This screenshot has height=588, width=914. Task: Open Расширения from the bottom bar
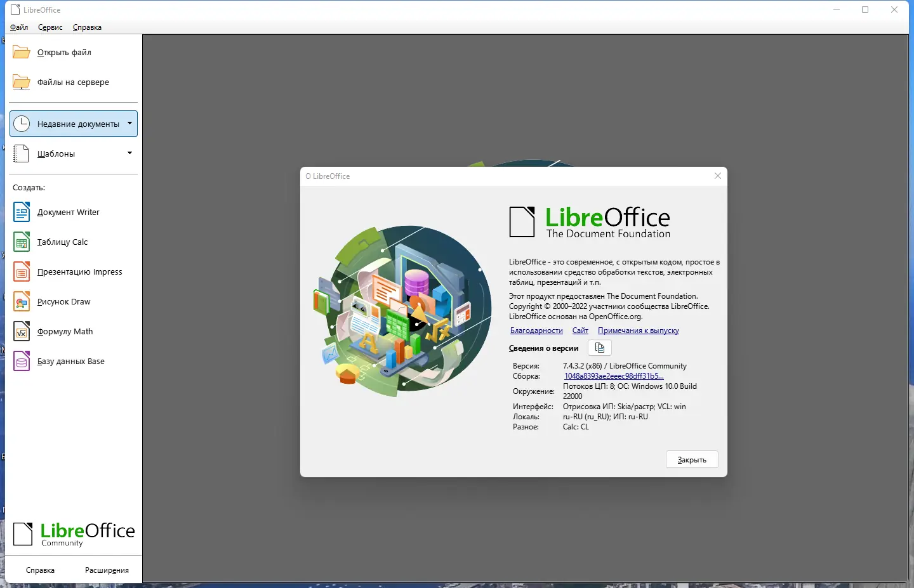[106, 570]
